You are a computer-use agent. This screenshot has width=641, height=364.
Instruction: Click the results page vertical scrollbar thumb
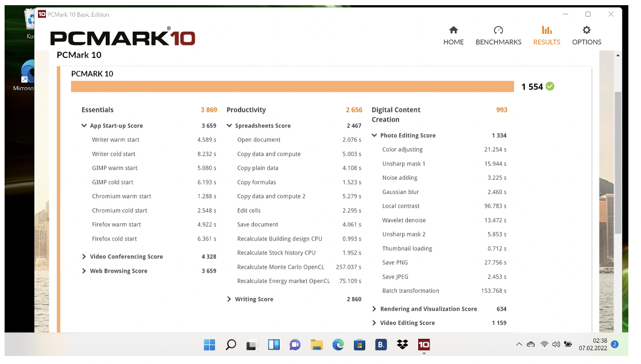pyautogui.click(x=617, y=164)
